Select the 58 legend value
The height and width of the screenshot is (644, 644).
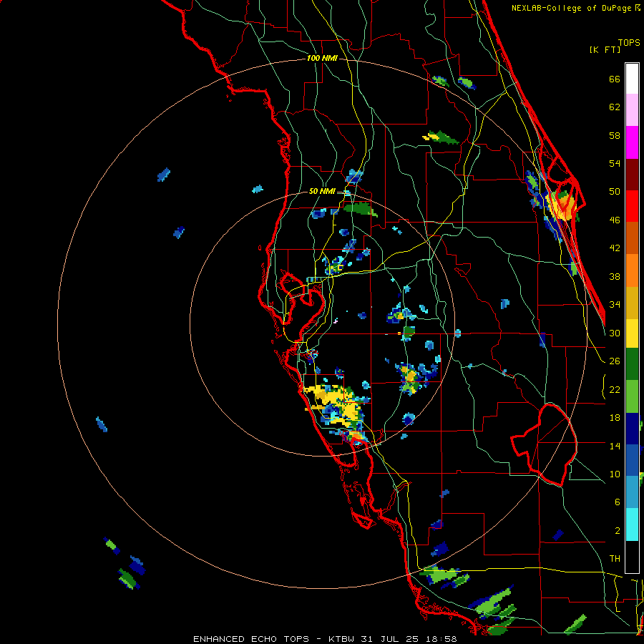615,135
